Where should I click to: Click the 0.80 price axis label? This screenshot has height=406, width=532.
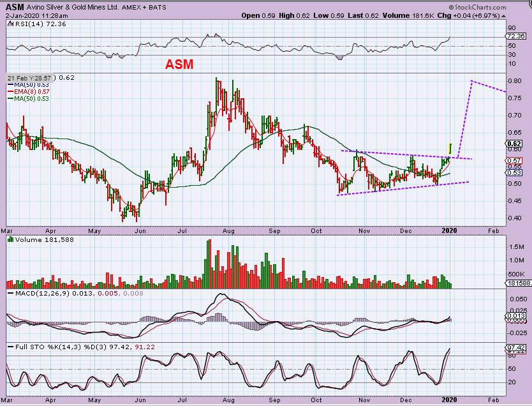[x=515, y=81]
